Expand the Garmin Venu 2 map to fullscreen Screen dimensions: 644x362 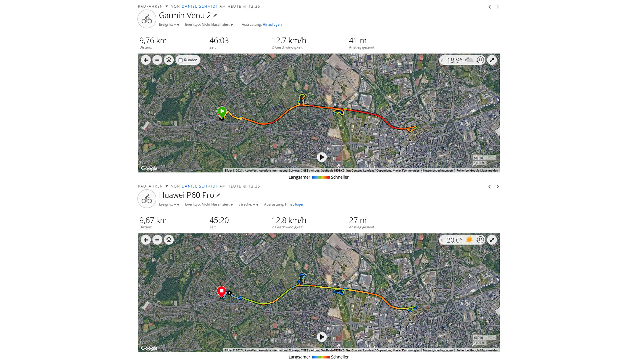pyautogui.click(x=492, y=60)
